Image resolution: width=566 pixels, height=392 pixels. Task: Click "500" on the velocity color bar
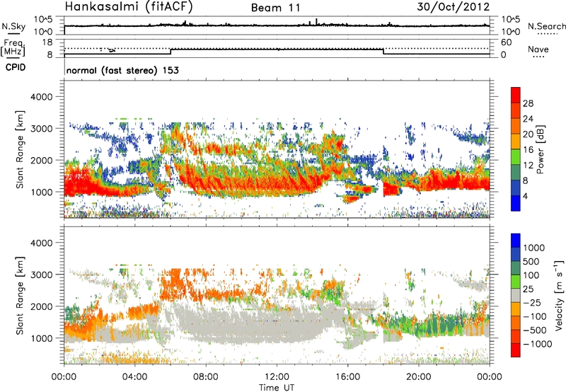click(x=531, y=261)
